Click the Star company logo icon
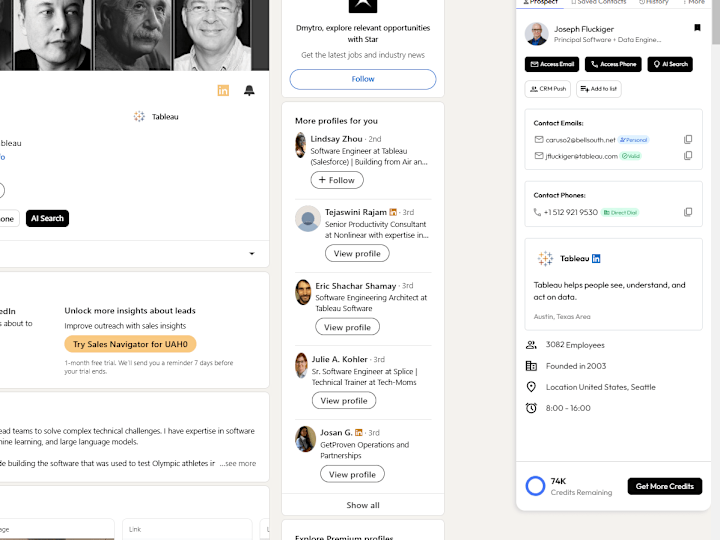 click(x=363, y=6)
